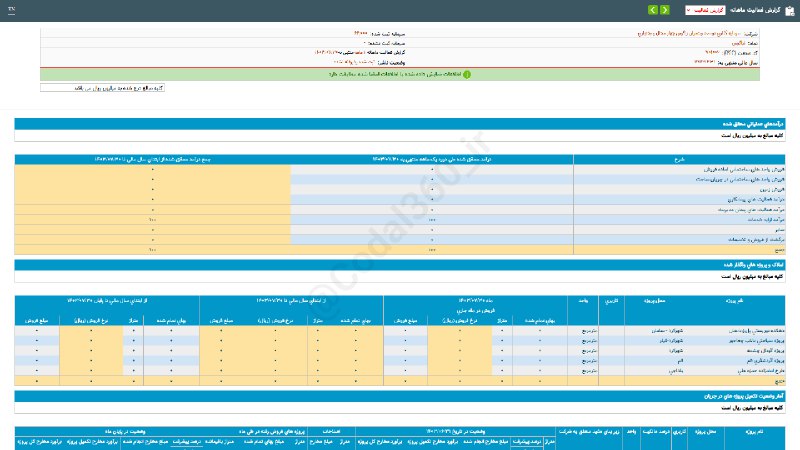Go to next report with right green arrow

coord(664,10)
